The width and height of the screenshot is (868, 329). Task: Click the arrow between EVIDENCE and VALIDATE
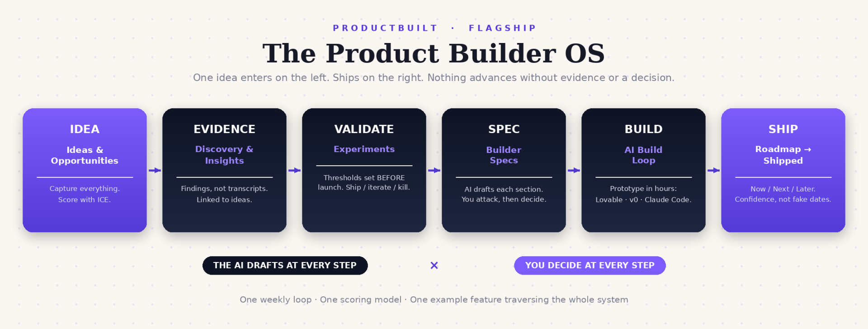coord(294,170)
